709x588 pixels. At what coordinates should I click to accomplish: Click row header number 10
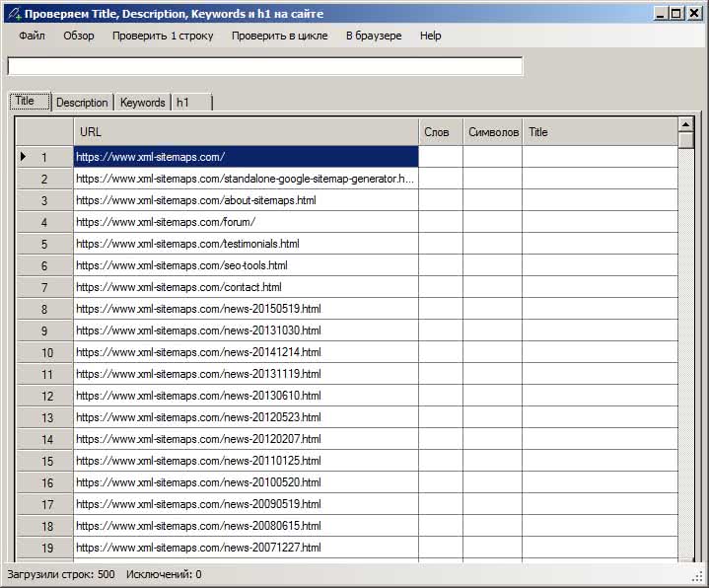(x=44, y=352)
